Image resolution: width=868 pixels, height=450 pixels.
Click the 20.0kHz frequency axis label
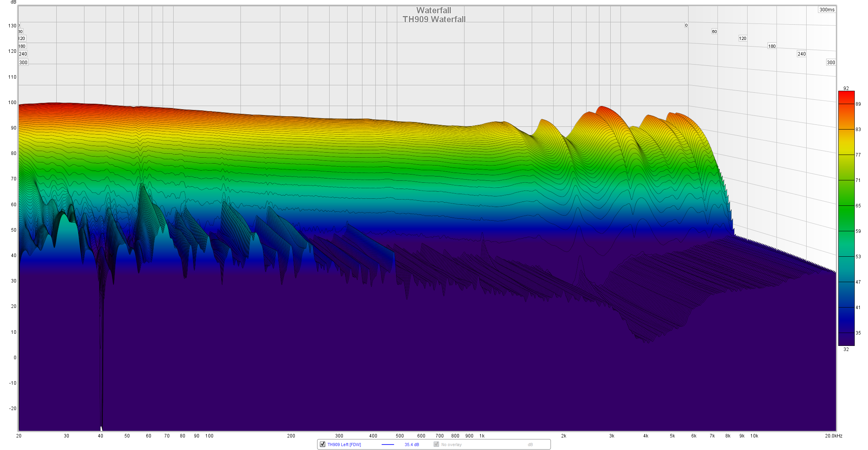pos(834,436)
